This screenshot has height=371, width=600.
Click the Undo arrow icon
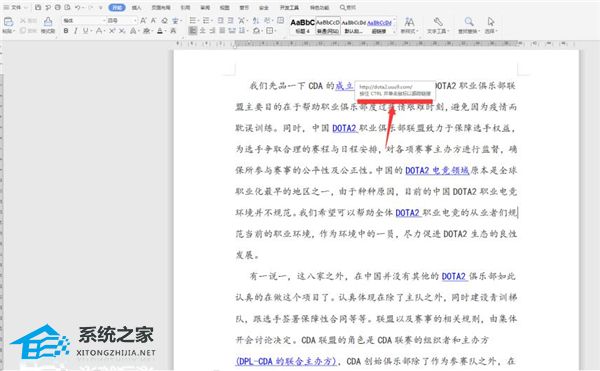78,7
